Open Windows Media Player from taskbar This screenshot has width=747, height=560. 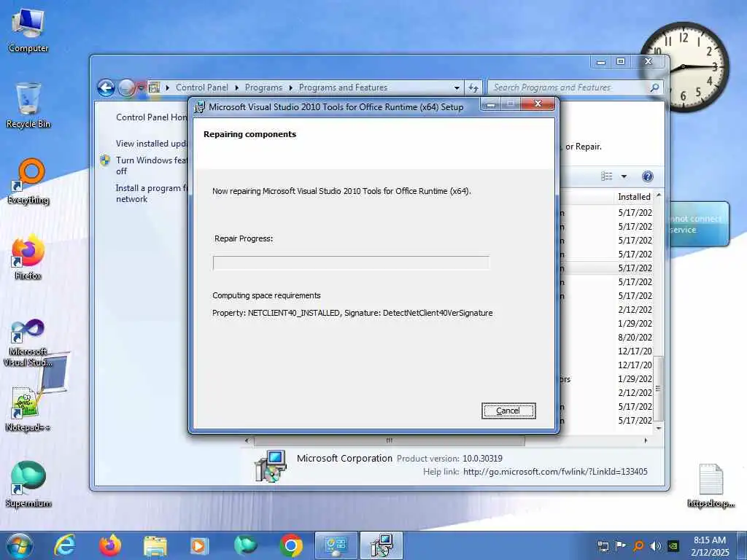point(199,545)
